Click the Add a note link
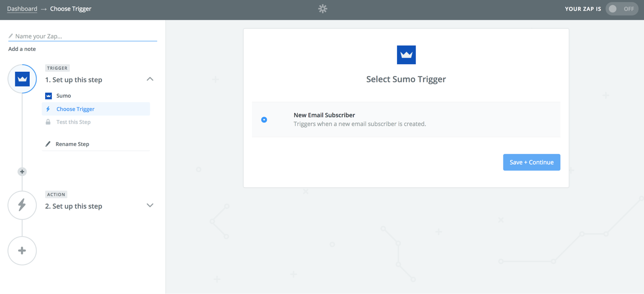The image size is (644, 294). [x=22, y=49]
